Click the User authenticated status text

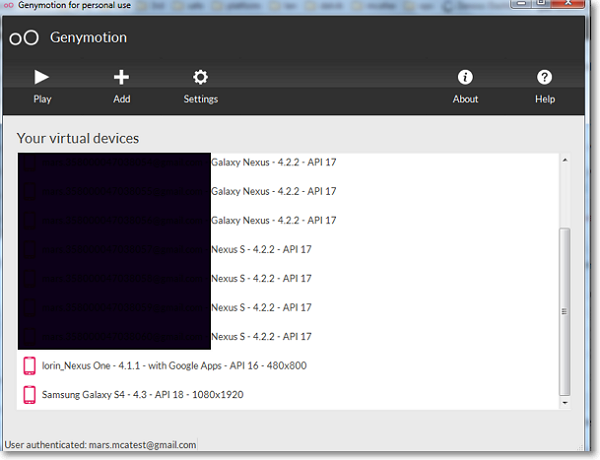(100, 445)
